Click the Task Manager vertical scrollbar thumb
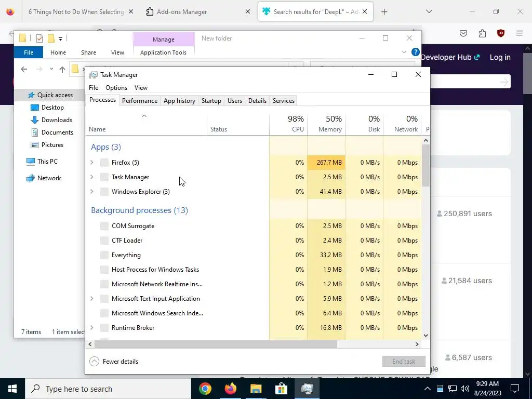 [425, 166]
